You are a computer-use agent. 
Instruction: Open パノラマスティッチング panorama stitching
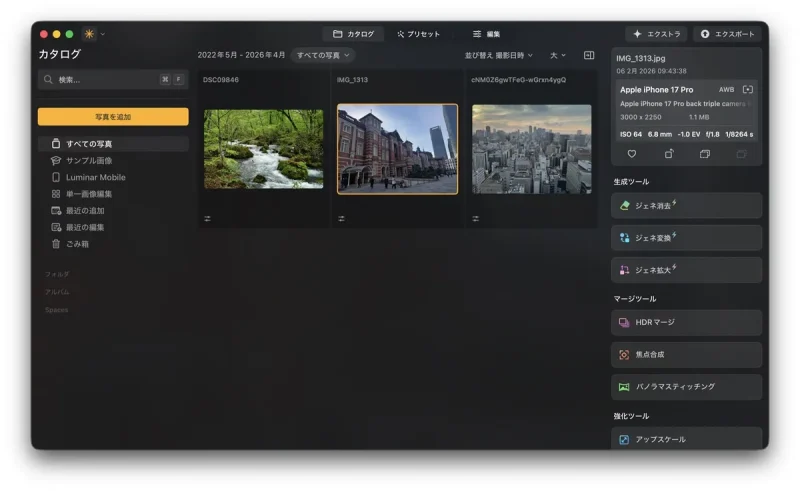(686, 387)
